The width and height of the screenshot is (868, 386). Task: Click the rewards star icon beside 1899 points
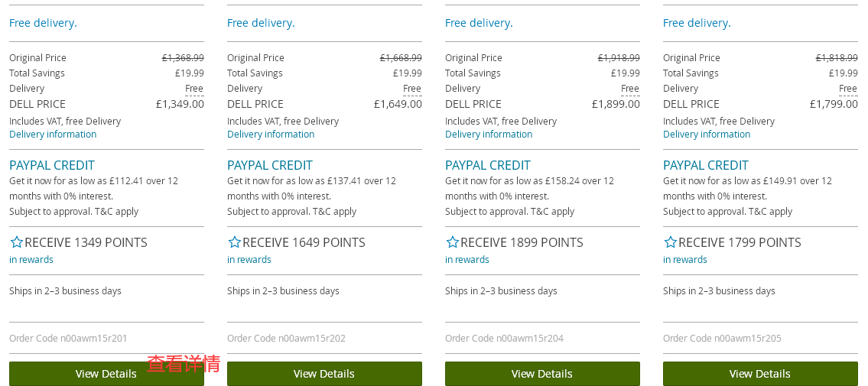pyautogui.click(x=453, y=242)
